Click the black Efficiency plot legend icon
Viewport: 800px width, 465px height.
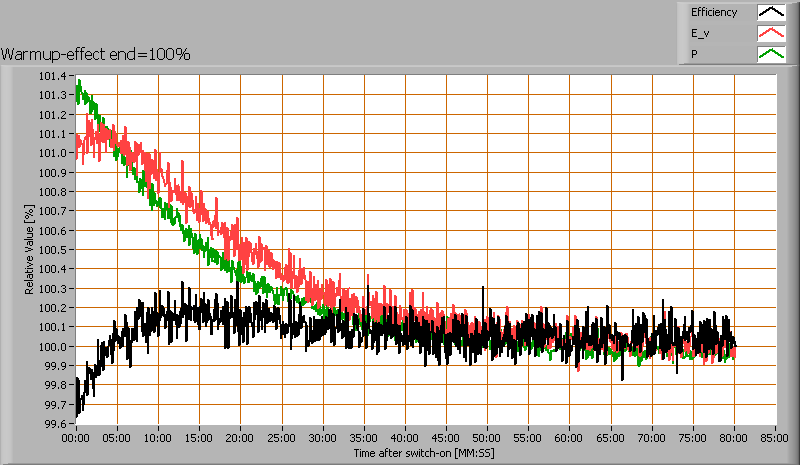[771, 13]
